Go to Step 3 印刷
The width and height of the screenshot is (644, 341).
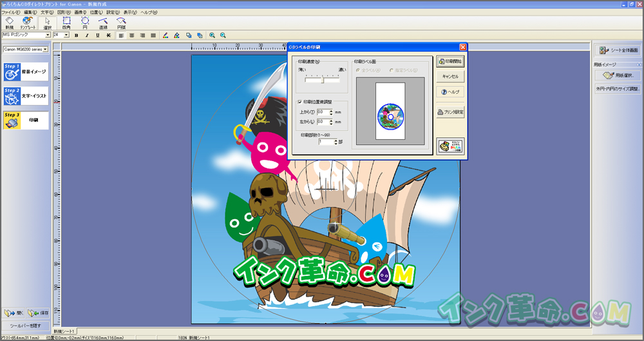tap(26, 120)
